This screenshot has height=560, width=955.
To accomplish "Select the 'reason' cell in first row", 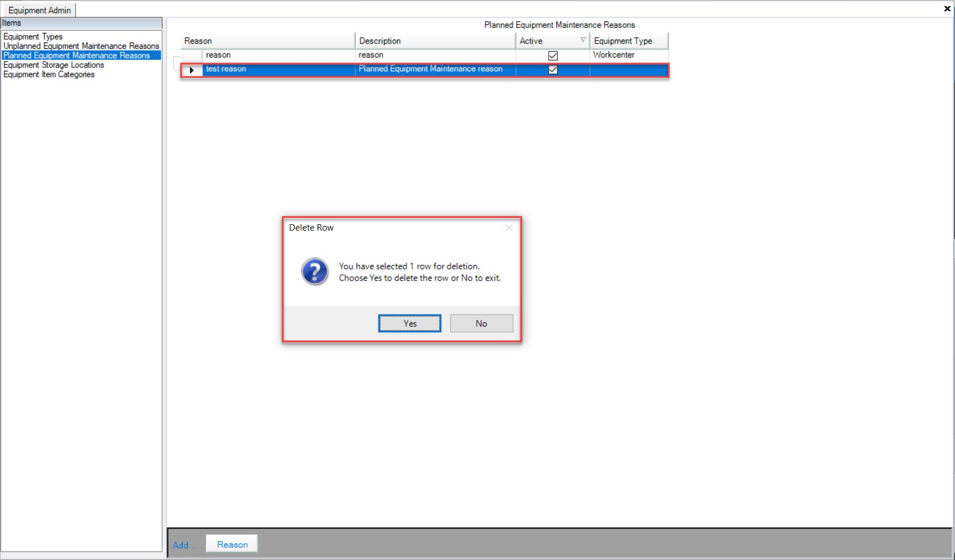I will [278, 55].
